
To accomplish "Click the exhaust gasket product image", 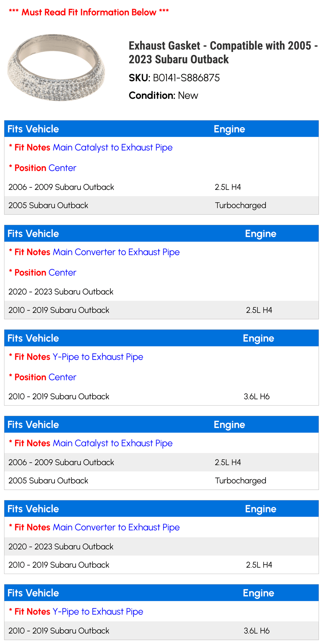I will [56, 67].
